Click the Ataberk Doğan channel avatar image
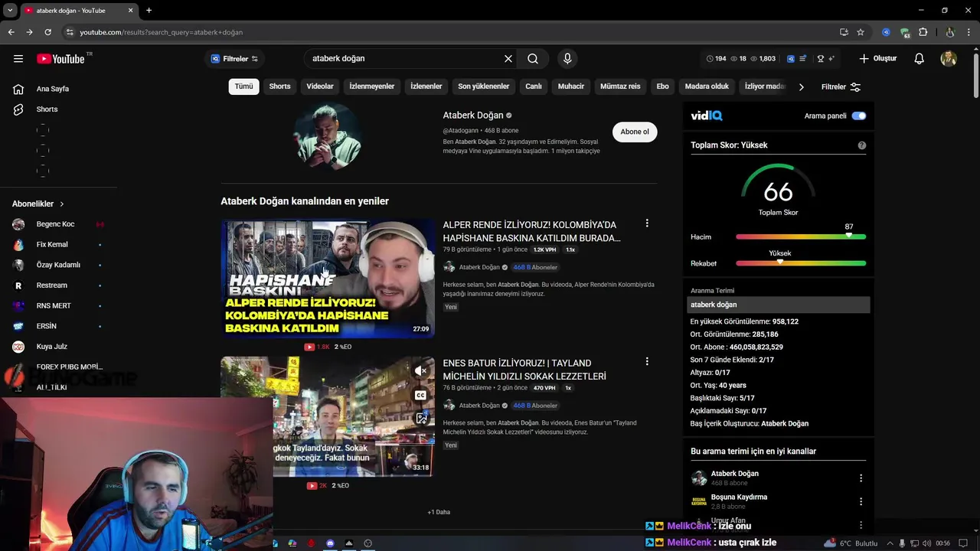Image resolution: width=980 pixels, height=551 pixels. click(328, 136)
